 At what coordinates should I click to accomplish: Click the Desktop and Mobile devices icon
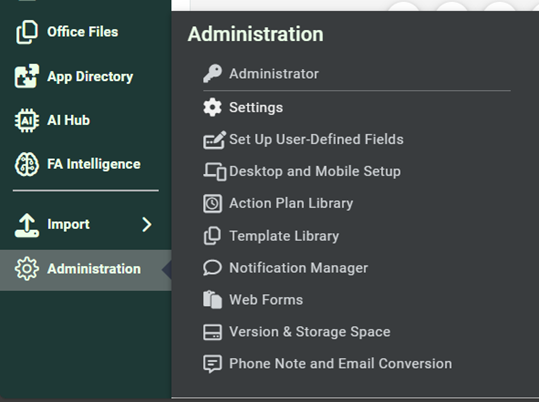click(x=214, y=171)
